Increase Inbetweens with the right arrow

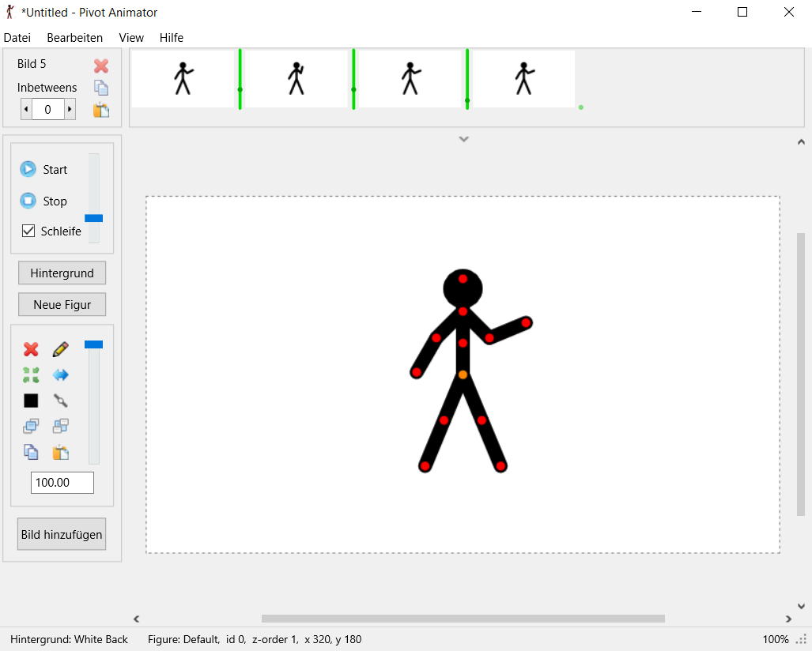70,110
